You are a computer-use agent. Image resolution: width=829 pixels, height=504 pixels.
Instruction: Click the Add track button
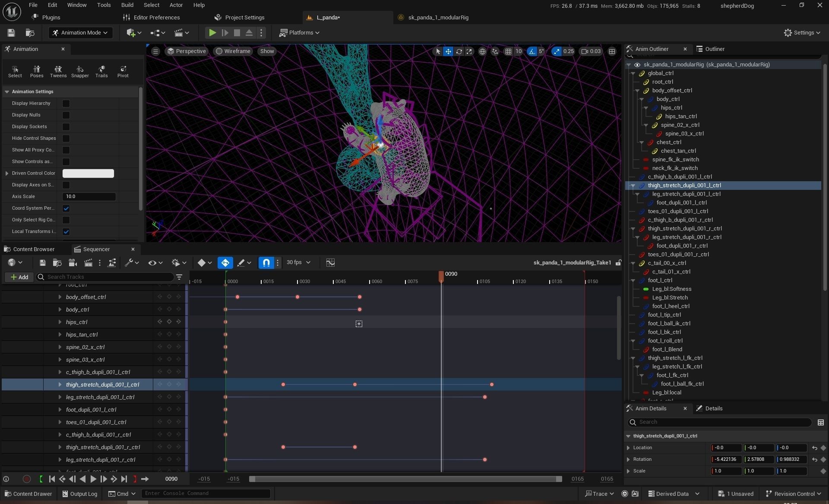coord(19,277)
